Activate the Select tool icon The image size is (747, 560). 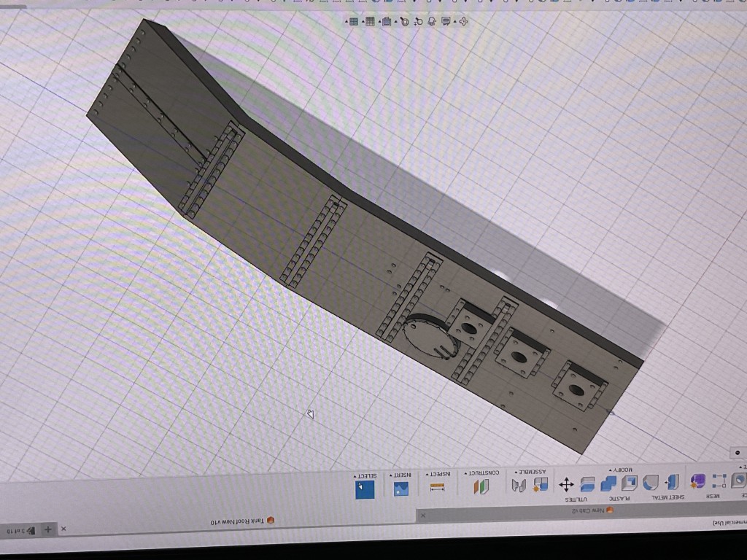365,489
